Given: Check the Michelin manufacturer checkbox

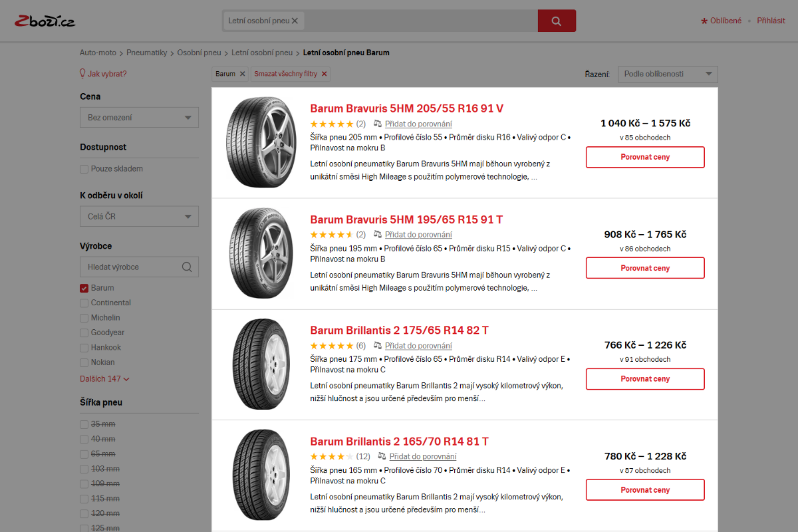Looking at the screenshot, I should tap(84, 318).
